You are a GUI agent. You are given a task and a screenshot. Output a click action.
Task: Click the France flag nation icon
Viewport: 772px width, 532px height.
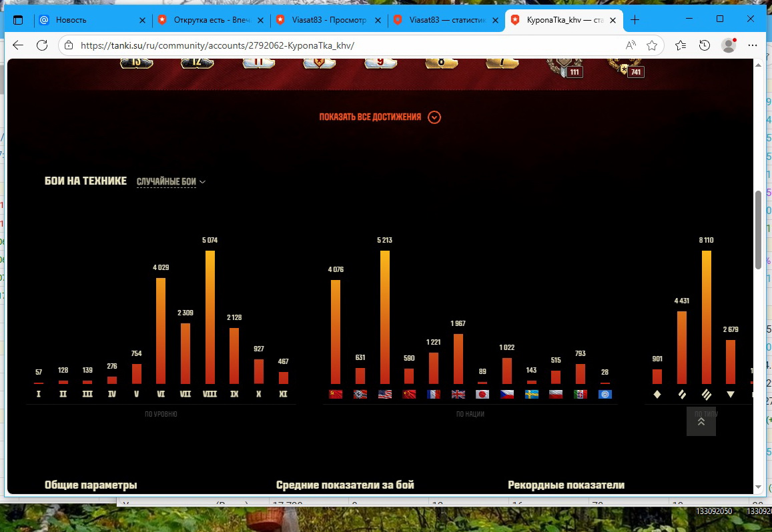[434, 394]
